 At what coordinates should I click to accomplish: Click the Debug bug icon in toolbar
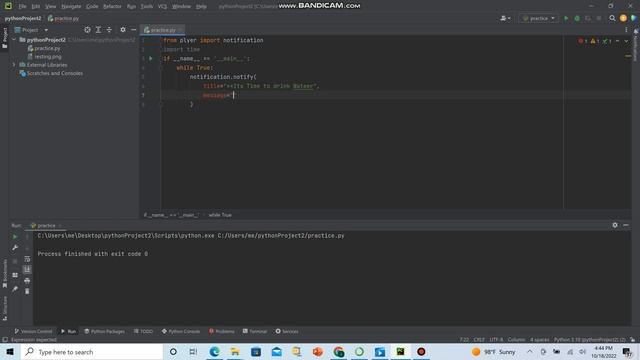coord(577,18)
